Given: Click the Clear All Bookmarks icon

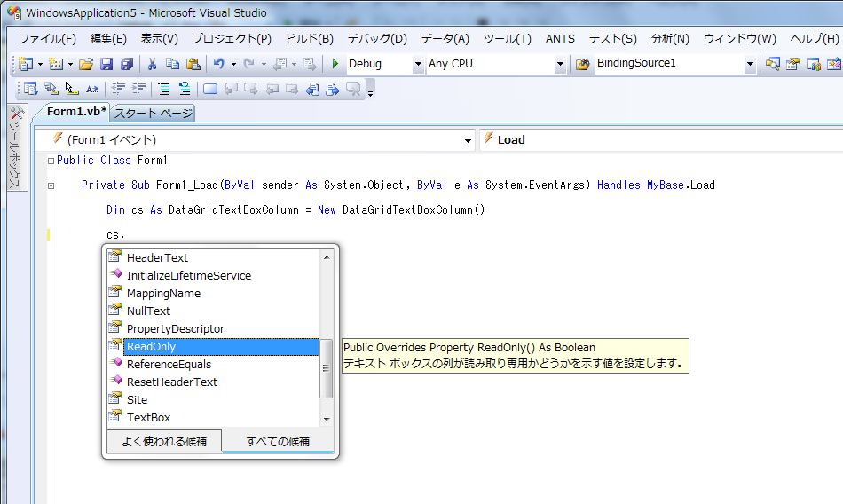Looking at the screenshot, I should 353,89.
